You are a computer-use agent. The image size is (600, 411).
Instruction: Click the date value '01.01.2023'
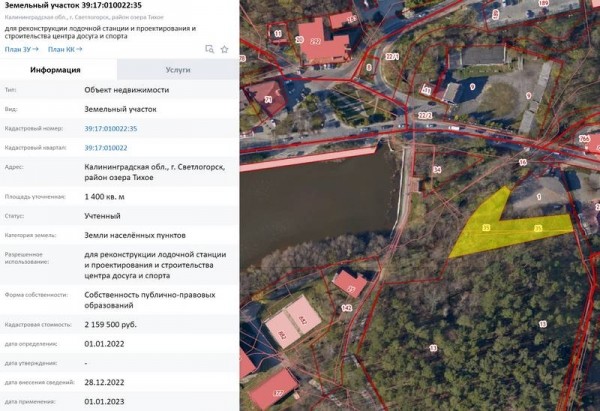(x=104, y=401)
